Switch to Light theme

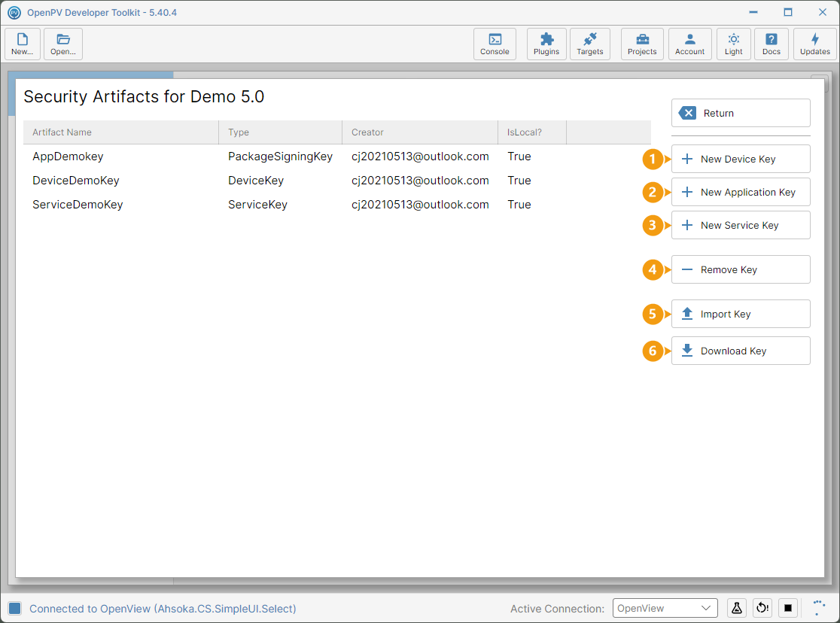pyautogui.click(x=734, y=44)
